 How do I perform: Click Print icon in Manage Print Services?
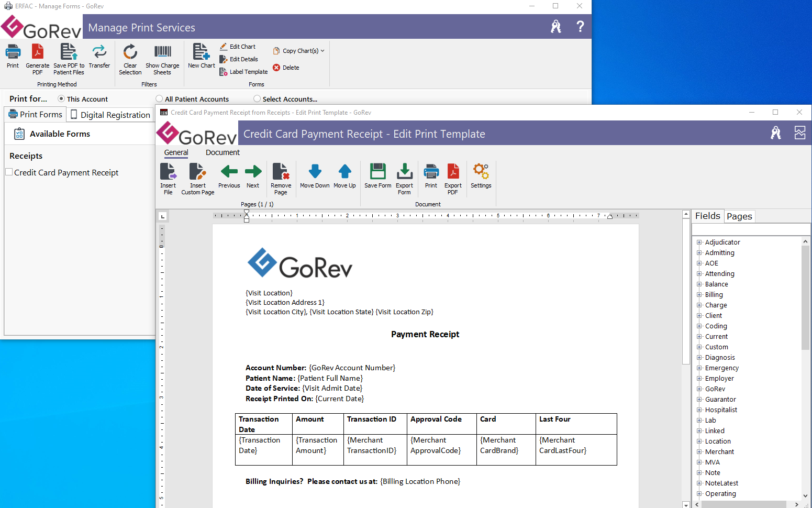tap(13, 57)
